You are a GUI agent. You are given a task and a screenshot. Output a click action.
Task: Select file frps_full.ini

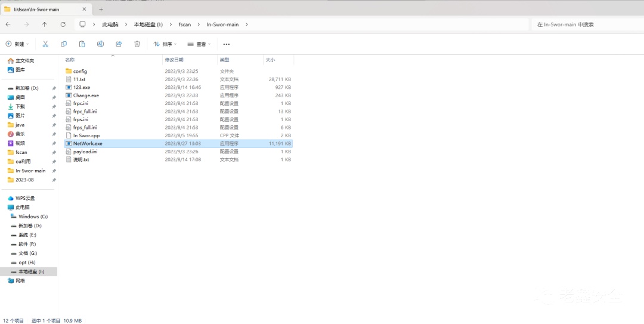(x=178, y=128)
